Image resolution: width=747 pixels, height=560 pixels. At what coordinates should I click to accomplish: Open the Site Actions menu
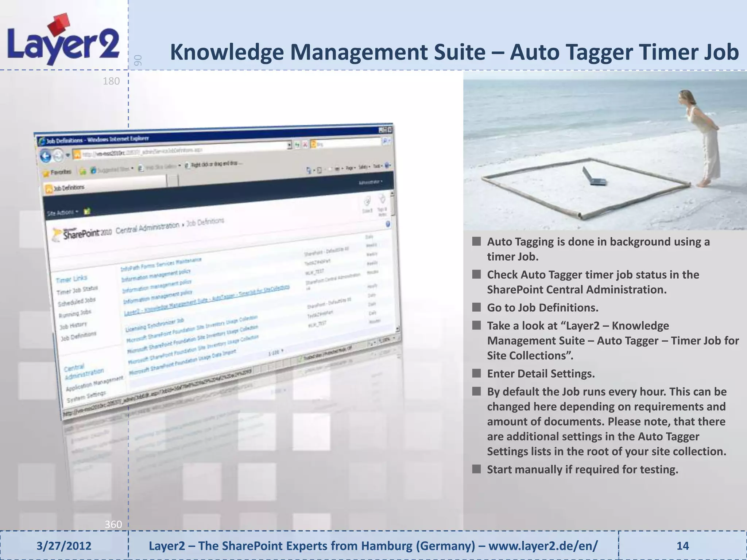click(63, 213)
